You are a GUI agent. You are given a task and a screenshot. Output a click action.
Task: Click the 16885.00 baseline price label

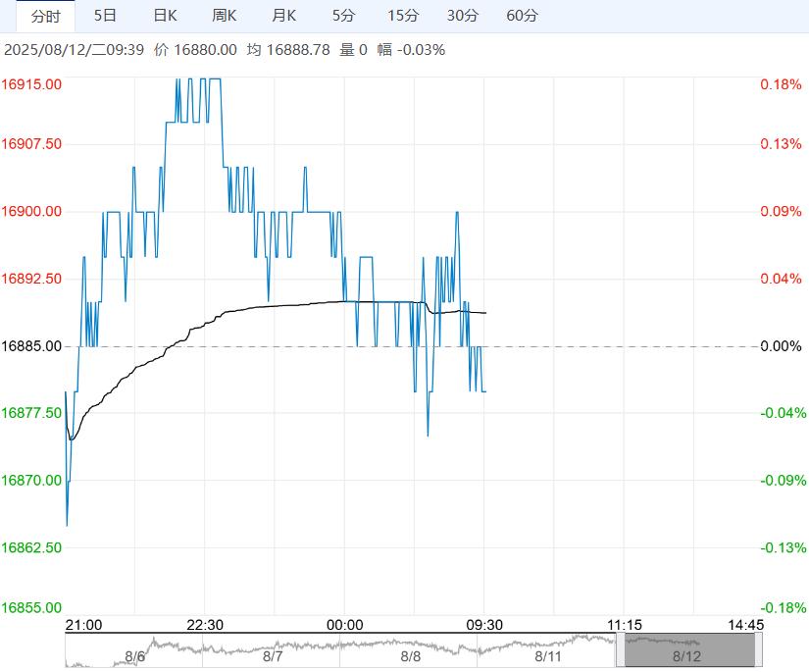click(31, 346)
